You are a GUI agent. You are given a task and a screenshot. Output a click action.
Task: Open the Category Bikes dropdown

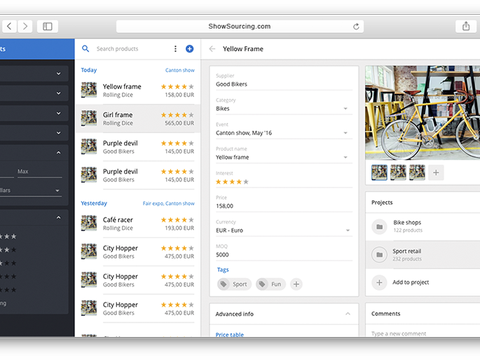pyautogui.click(x=284, y=109)
